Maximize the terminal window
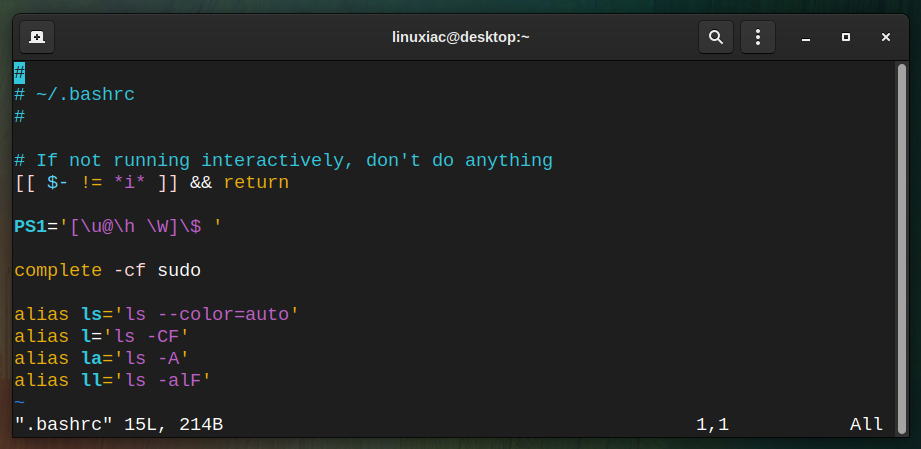The width and height of the screenshot is (921, 449). (846, 37)
